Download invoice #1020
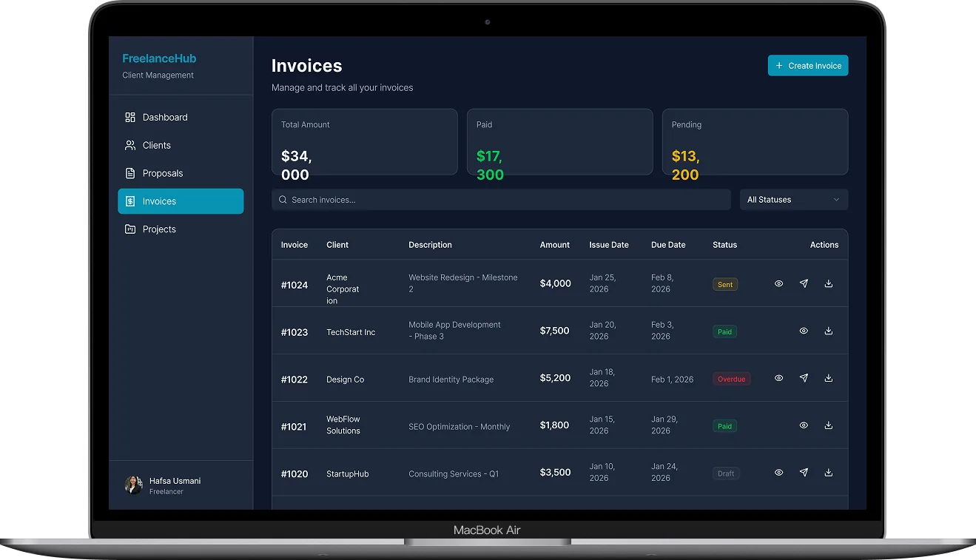Screen dimensions: 976x560 (829, 472)
